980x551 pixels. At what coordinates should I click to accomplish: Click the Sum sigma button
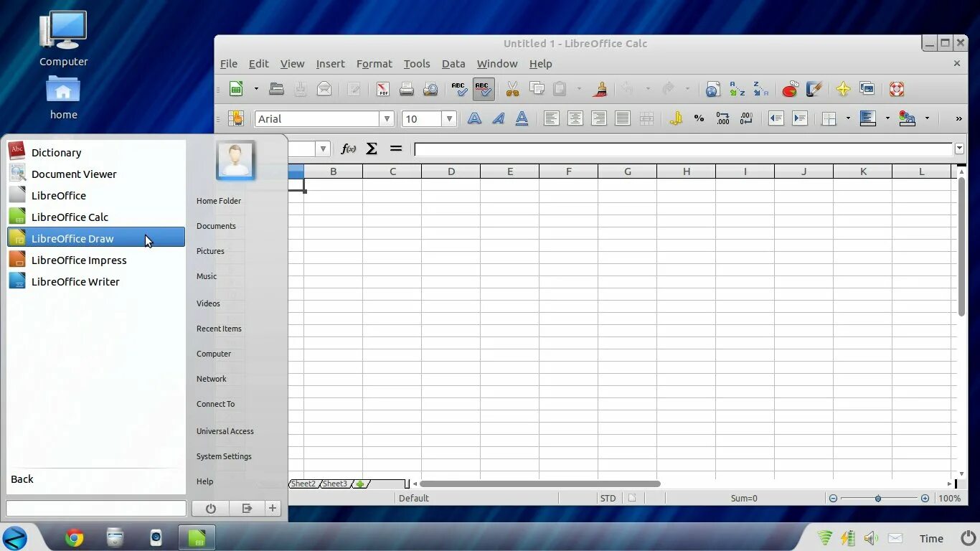tap(372, 149)
